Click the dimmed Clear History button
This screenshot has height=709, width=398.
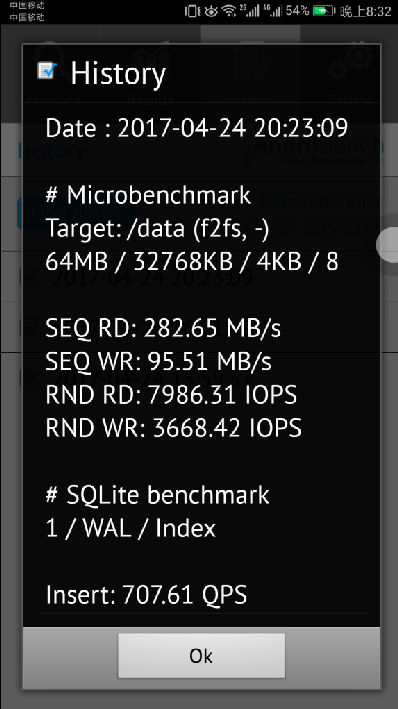pos(76,213)
